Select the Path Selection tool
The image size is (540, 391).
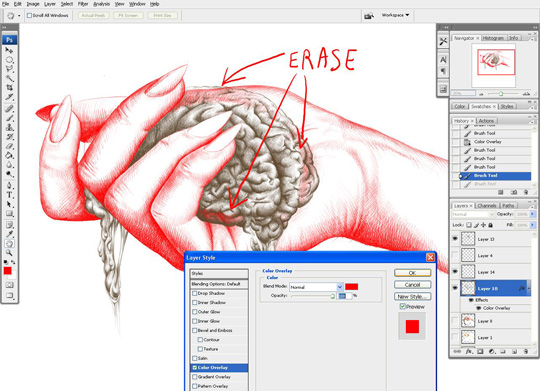[x=9, y=204]
